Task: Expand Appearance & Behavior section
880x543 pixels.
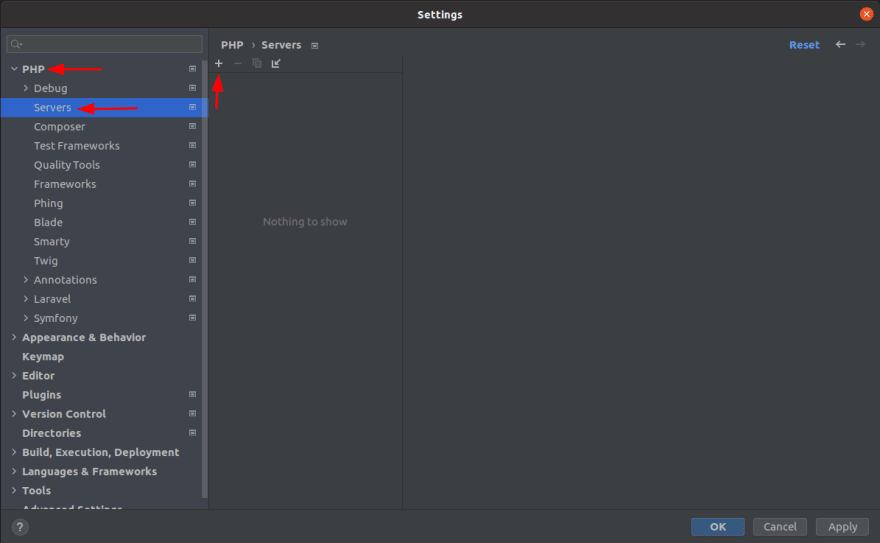Action: [x=13, y=337]
